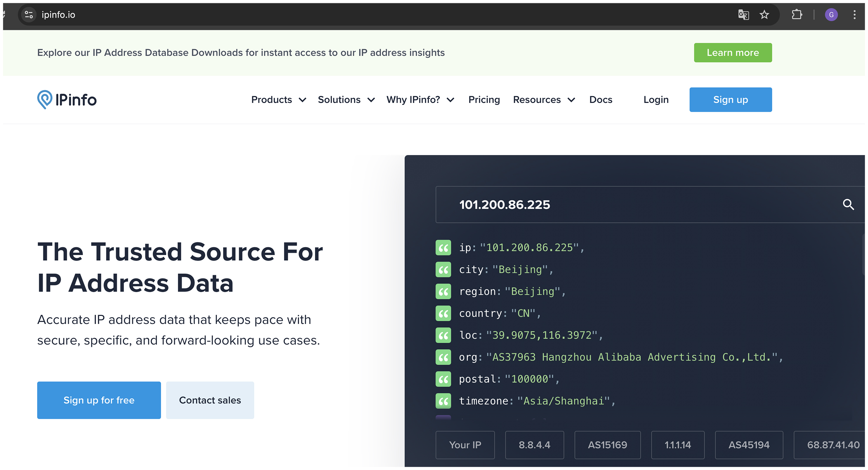868x470 pixels.
Task: Click the green Learn more button
Action: click(733, 52)
